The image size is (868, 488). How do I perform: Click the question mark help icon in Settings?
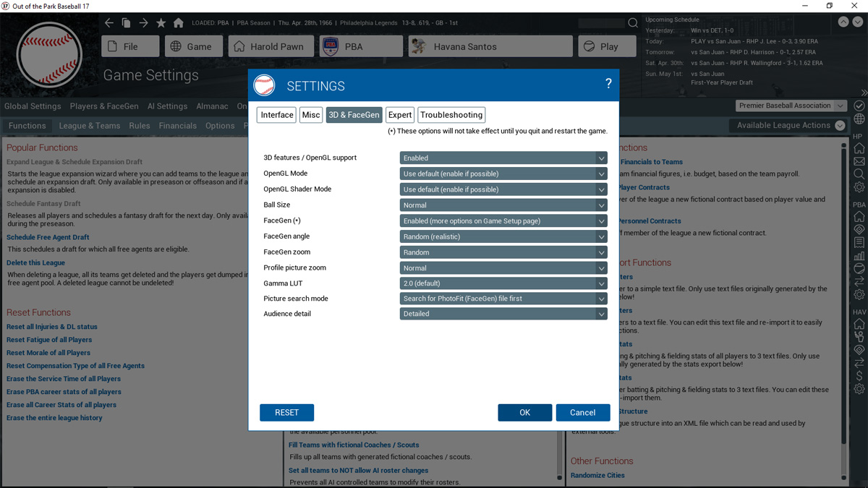click(608, 84)
